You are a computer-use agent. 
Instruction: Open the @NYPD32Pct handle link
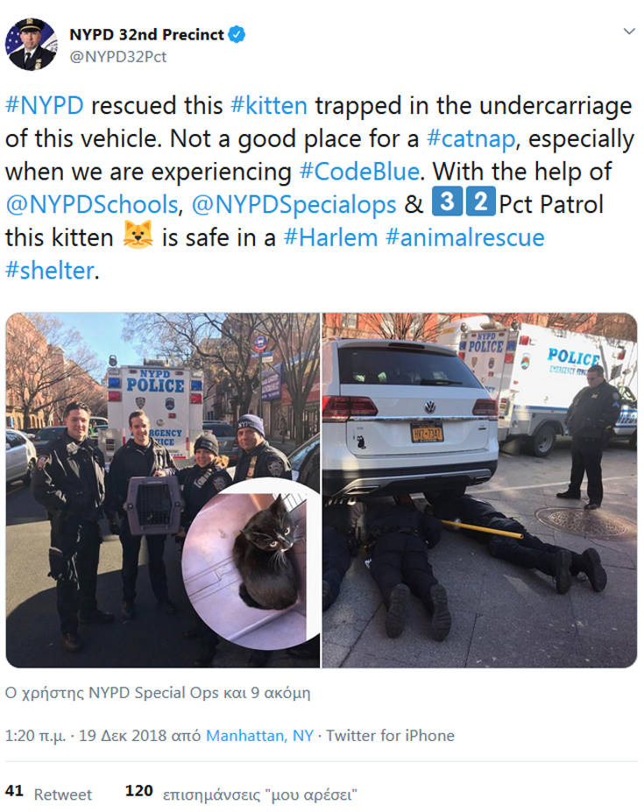tap(118, 56)
